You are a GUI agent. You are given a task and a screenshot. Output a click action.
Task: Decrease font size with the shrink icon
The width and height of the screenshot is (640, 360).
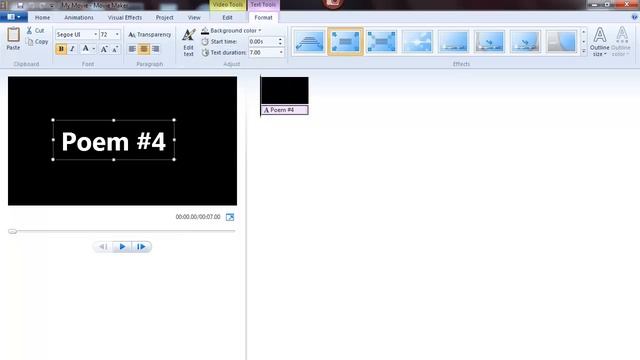(115, 49)
